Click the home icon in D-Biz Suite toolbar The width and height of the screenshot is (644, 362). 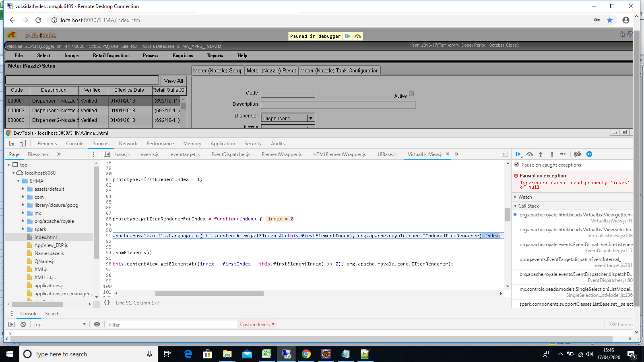point(622,35)
